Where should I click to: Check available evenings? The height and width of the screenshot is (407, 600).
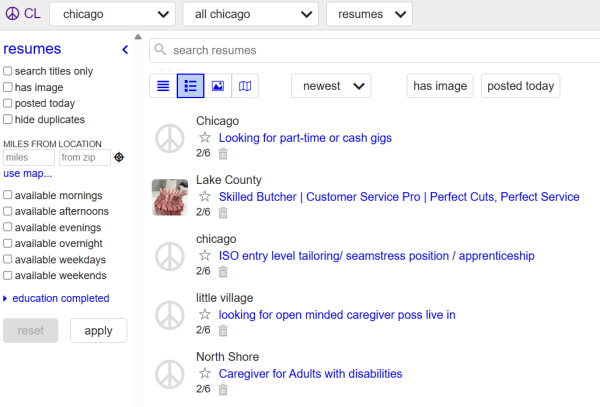[8, 227]
